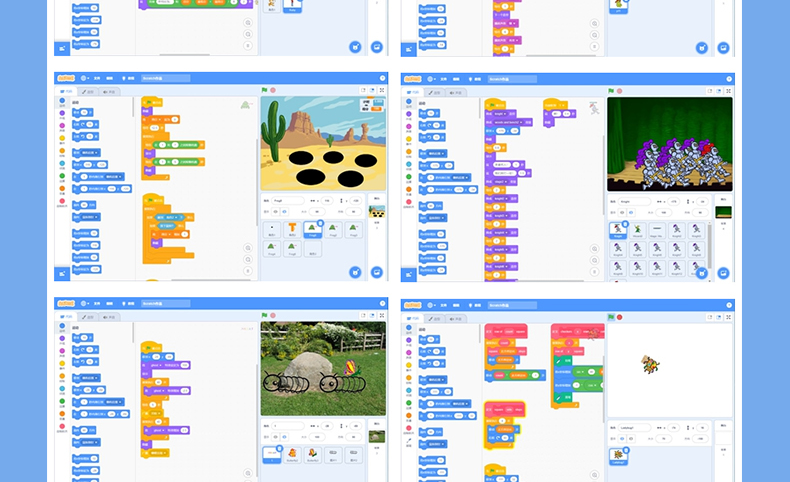The image size is (790, 482).
Task: Select My Blocks category in knights project window
Action: click(x=409, y=201)
